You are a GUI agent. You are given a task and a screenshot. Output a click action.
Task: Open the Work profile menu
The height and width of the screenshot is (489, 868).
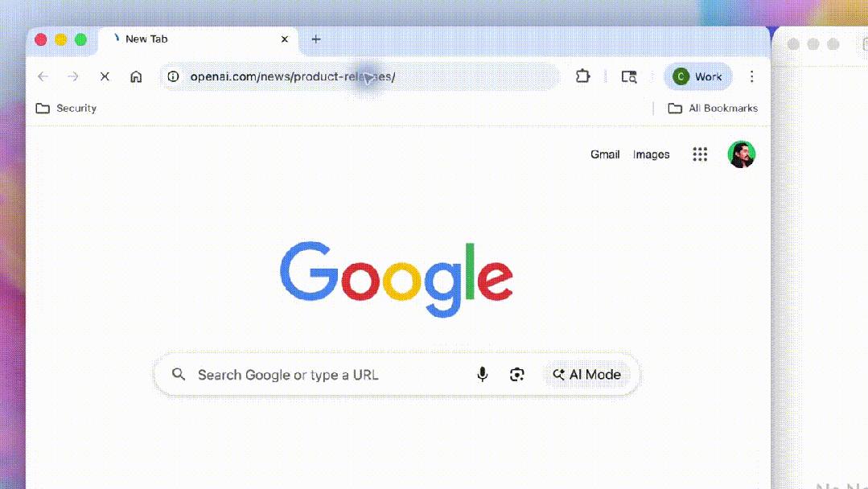pyautogui.click(x=698, y=76)
